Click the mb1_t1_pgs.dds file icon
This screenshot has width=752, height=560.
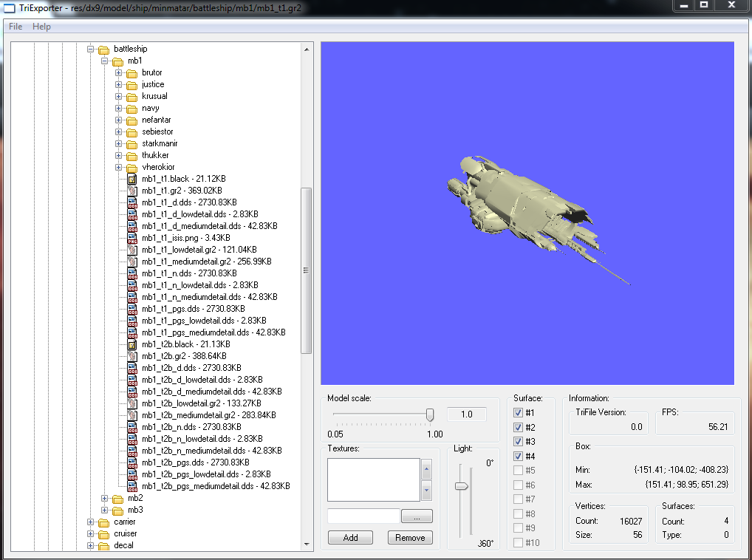click(x=132, y=309)
